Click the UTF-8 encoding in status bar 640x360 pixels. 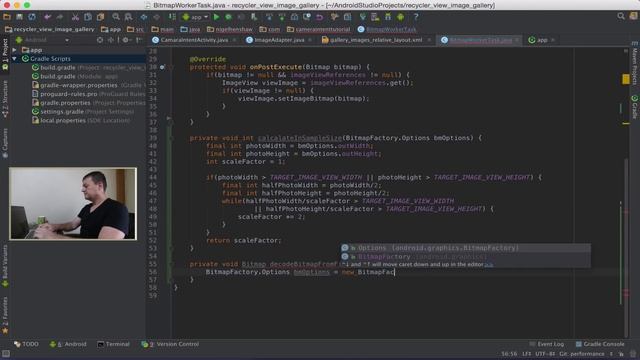[545, 354]
